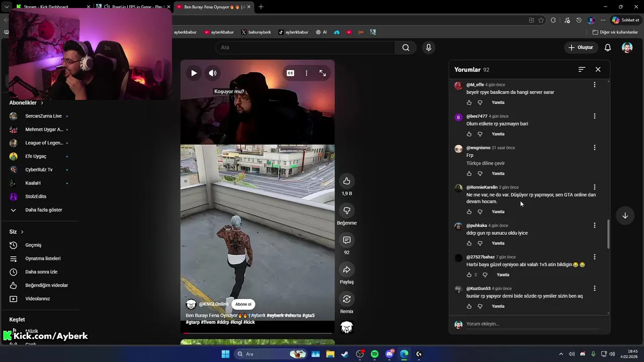Image resolution: width=644 pixels, height=362 pixels.
Task: Open Diğer sık kullanılanlar bookmarks folder
Action: pyautogui.click(x=615, y=32)
